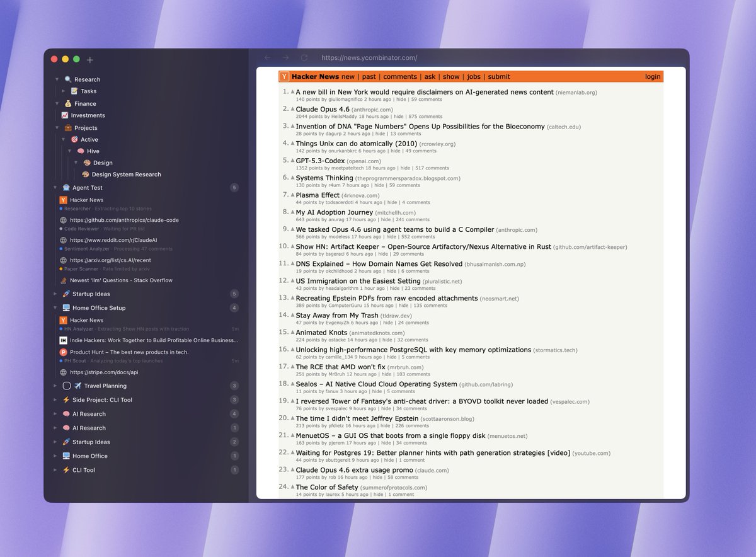The height and width of the screenshot is (557, 756).
Task: Go back with the browser back arrow
Action: (x=267, y=57)
